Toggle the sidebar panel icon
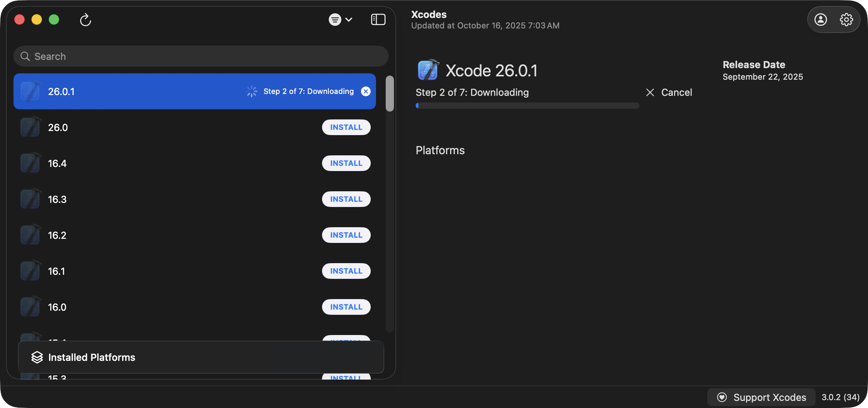Screen dimensions: 868x408 pyautogui.click(x=378, y=19)
